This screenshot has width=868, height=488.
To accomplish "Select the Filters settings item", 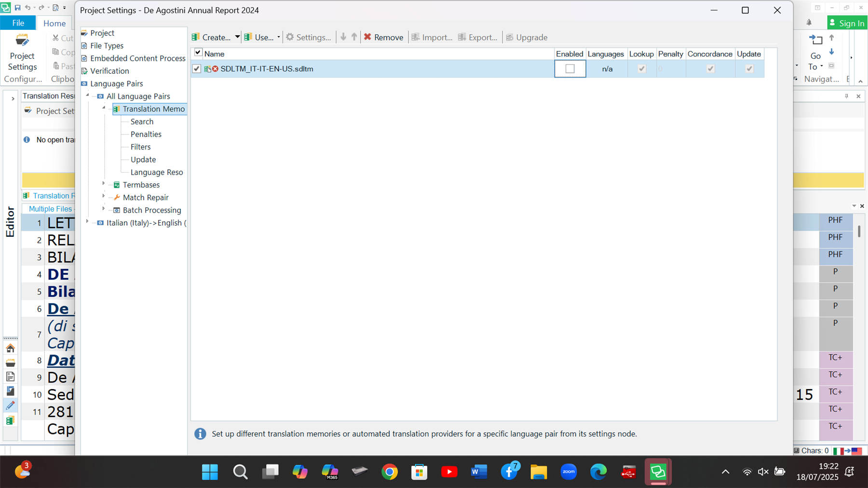I will [x=140, y=147].
